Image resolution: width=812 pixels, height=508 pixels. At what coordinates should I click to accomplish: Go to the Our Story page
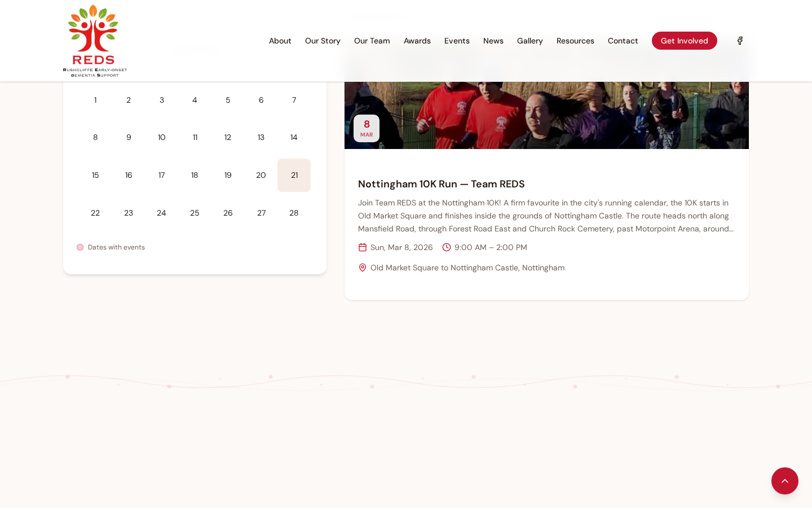point(323,41)
